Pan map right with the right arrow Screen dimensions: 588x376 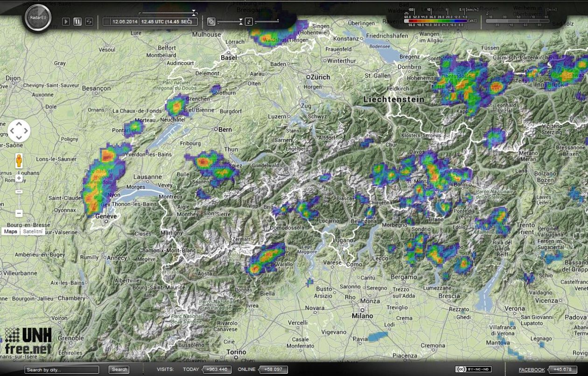coord(26,131)
